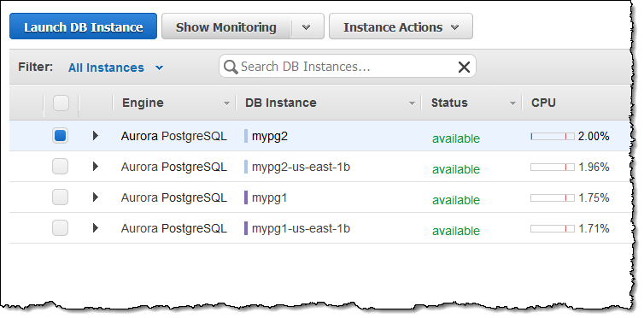The image size is (644, 318).
Task: Uncheck the mypg2 row checkbox
Action: (x=61, y=136)
